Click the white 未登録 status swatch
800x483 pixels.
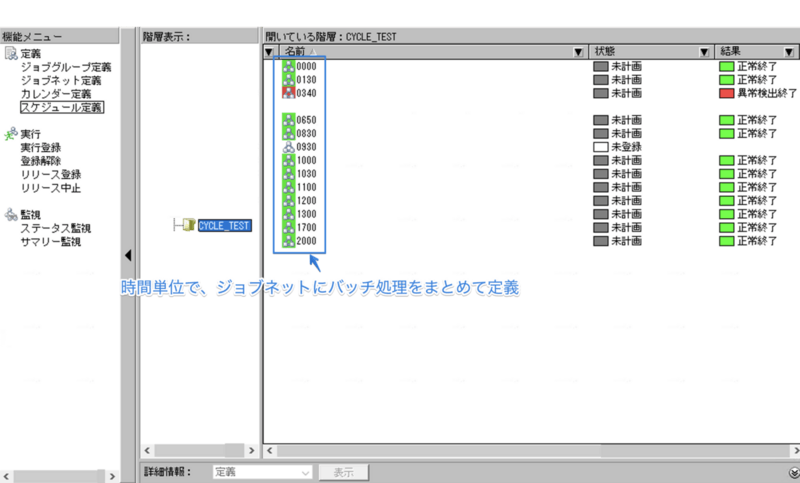tap(601, 147)
